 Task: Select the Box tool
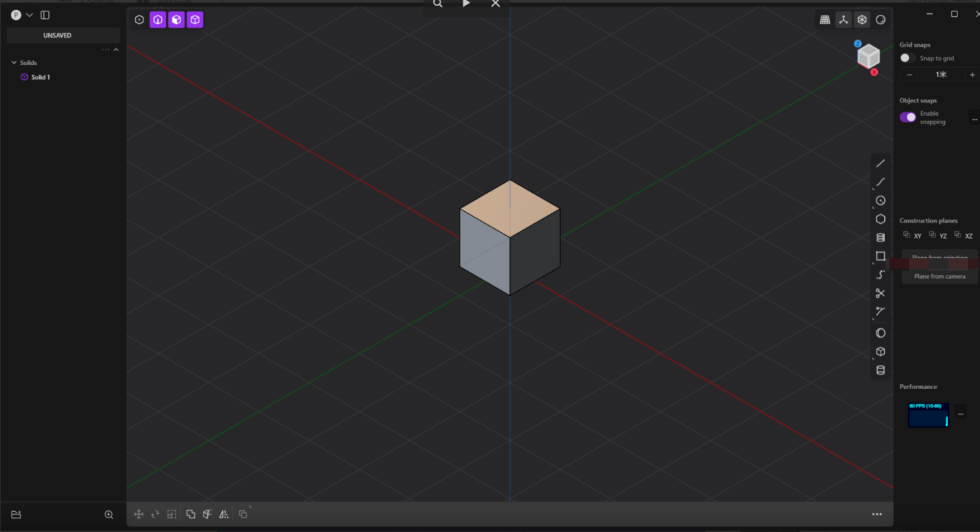(x=881, y=351)
